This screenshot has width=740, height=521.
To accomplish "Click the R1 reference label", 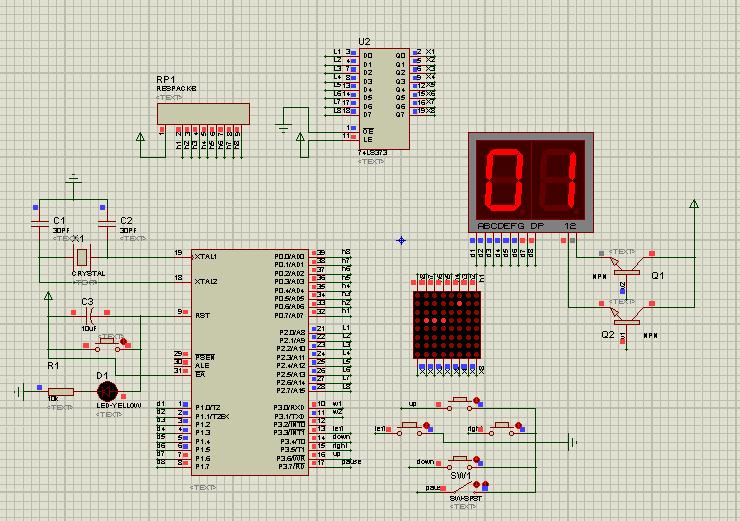I will [x=53, y=366].
